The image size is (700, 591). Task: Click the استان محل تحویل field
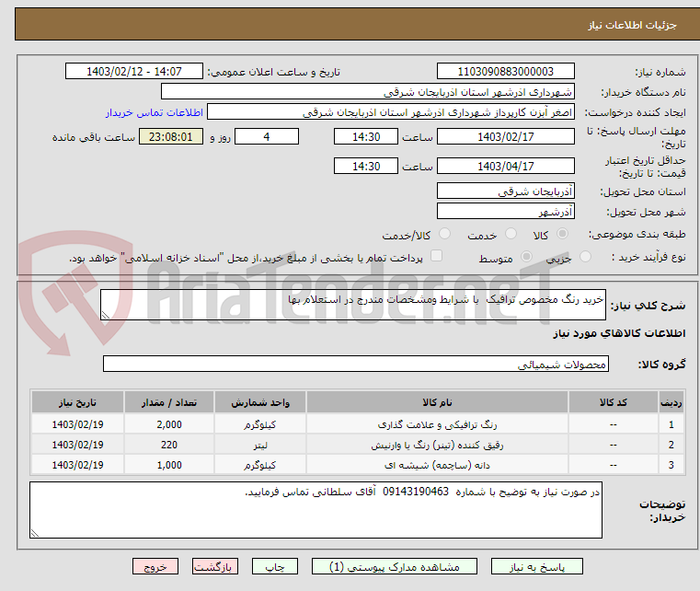[x=505, y=191]
